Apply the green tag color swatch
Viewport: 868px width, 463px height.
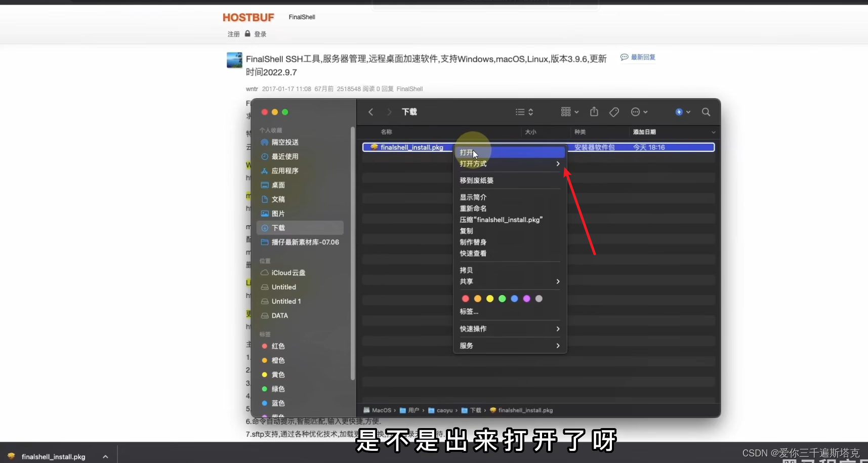pos(502,299)
